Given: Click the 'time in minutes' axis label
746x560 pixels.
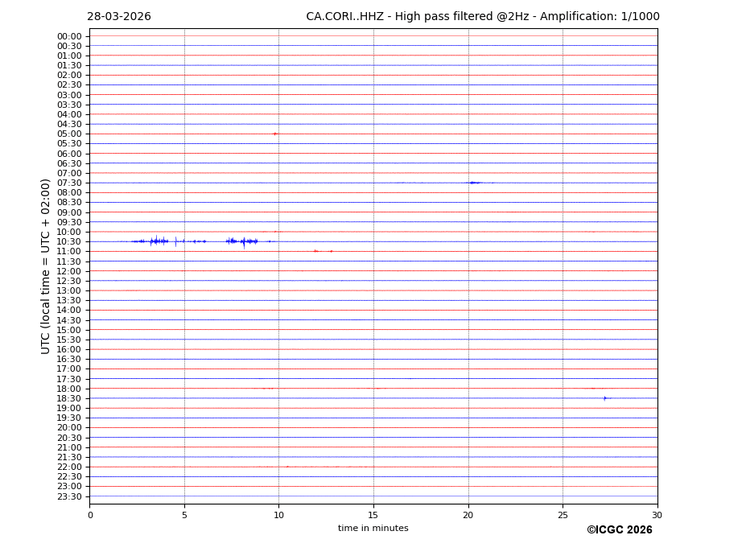Looking at the screenshot, I should pyautogui.click(x=373, y=529).
